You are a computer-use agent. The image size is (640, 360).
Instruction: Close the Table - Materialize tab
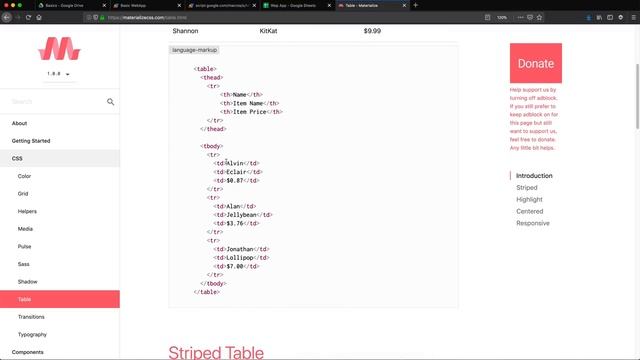404,6
